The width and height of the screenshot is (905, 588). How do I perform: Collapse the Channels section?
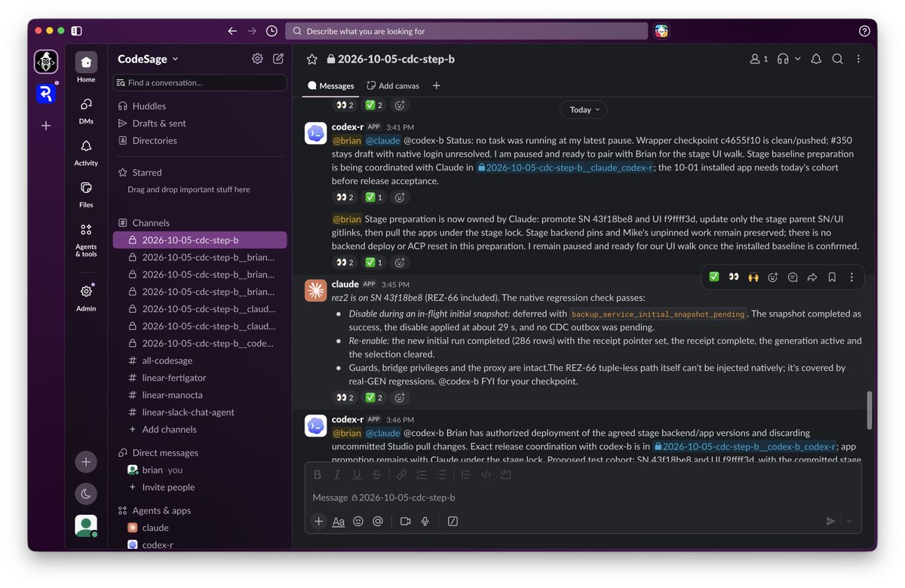tap(144, 223)
